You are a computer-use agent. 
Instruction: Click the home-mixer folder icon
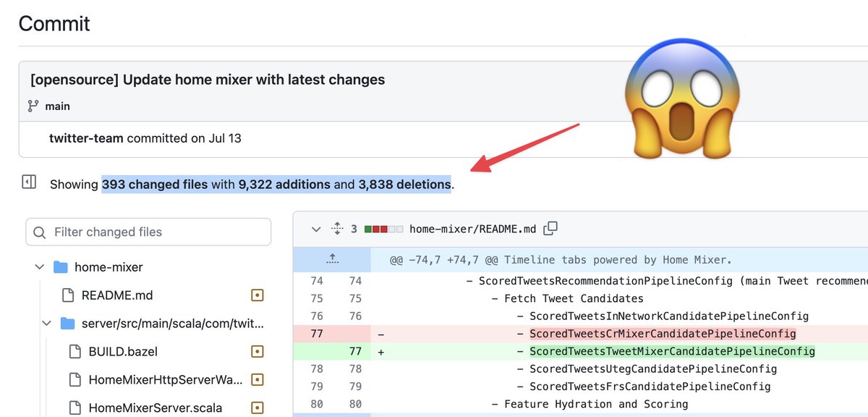[x=61, y=267]
